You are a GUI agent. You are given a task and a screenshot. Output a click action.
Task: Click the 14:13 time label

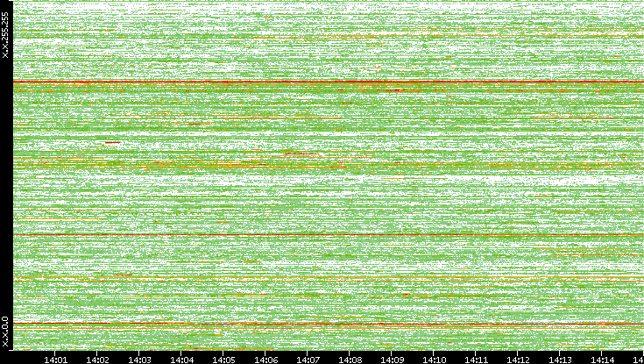(560, 360)
